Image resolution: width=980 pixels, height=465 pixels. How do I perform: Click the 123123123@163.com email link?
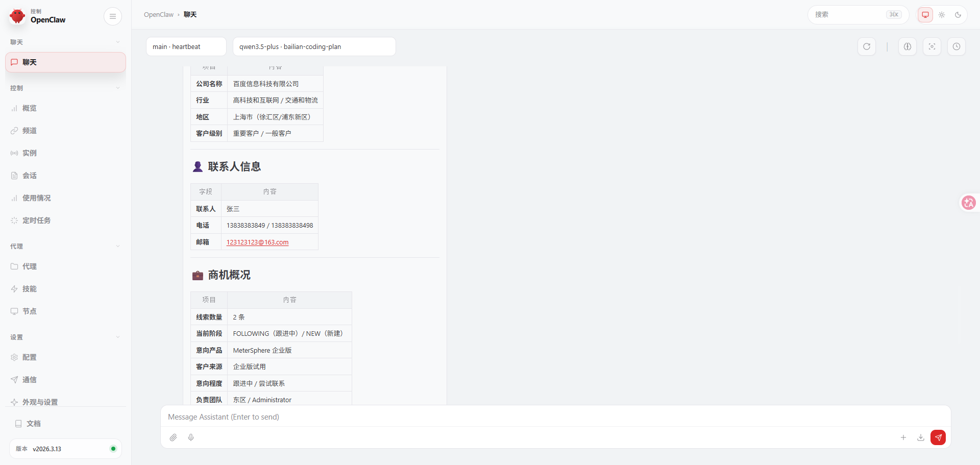pos(257,242)
